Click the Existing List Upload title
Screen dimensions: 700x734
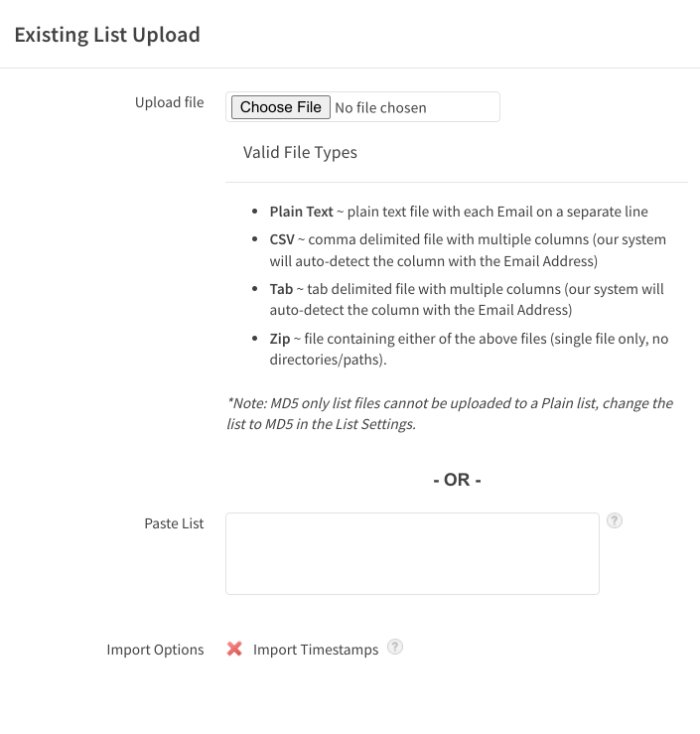[x=107, y=35]
